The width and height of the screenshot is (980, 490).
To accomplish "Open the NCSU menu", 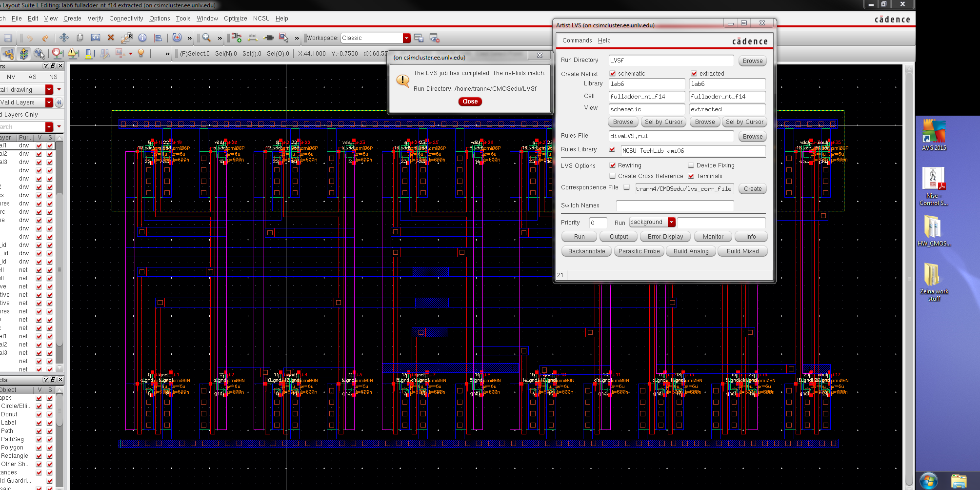I will coord(261,19).
